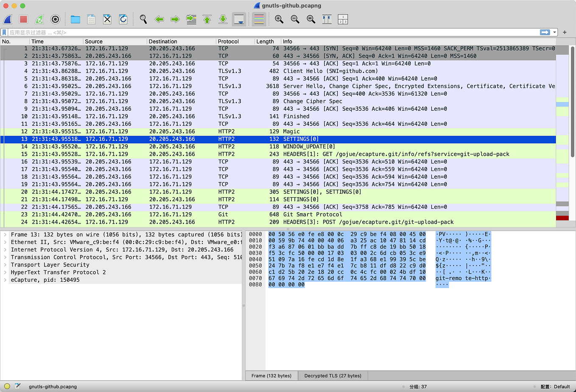Switch to the Decrypted TLS tab
Viewport: 576px width, 392px height.
(x=333, y=375)
